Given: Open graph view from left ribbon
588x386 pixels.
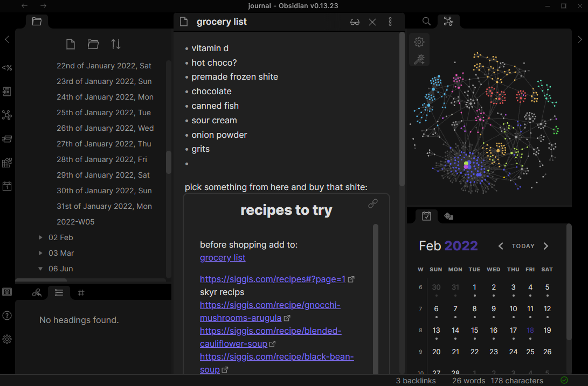Looking at the screenshot, I should (x=7, y=115).
